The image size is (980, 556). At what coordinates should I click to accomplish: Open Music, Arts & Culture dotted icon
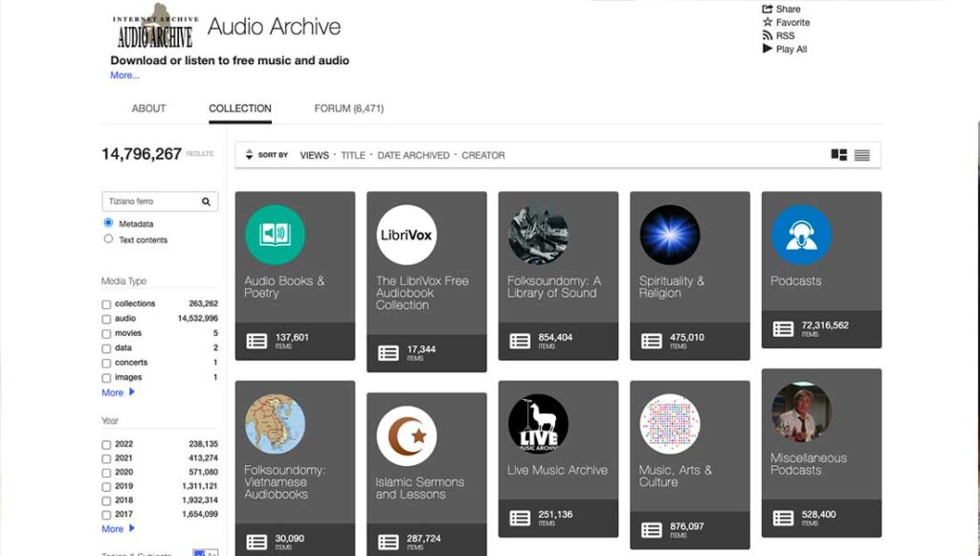670,424
